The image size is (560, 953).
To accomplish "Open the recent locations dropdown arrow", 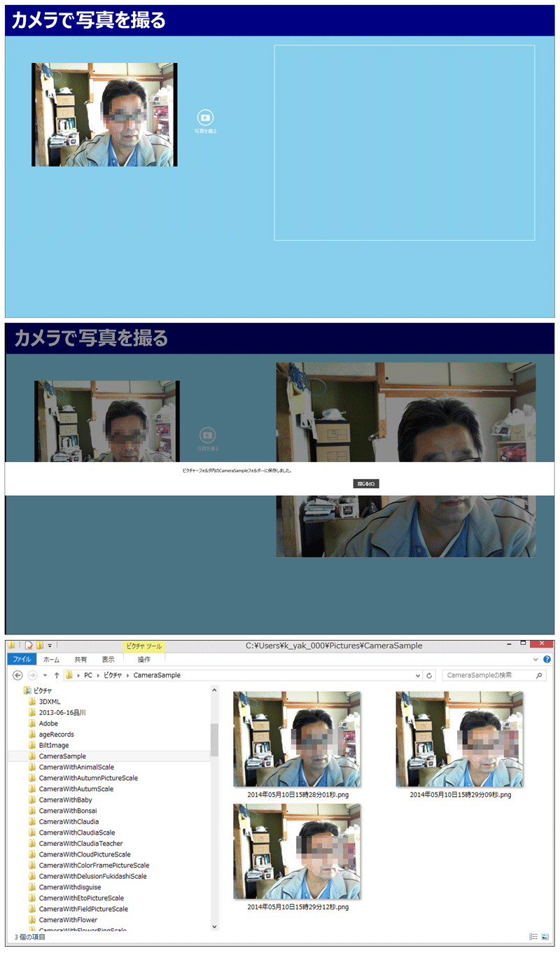I will click(x=45, y=676).
